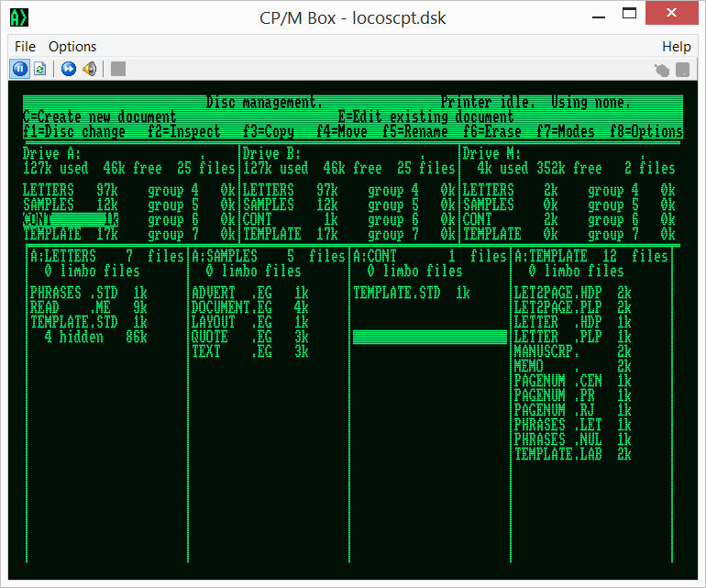Click the QUOTE .EG file

point(250,337)
